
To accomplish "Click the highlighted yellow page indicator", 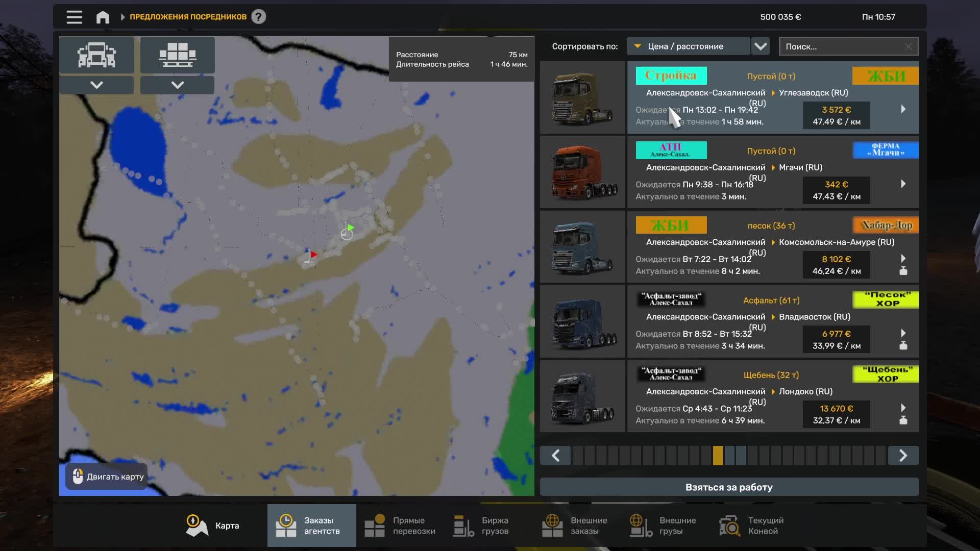I will [x=718, y=456].
